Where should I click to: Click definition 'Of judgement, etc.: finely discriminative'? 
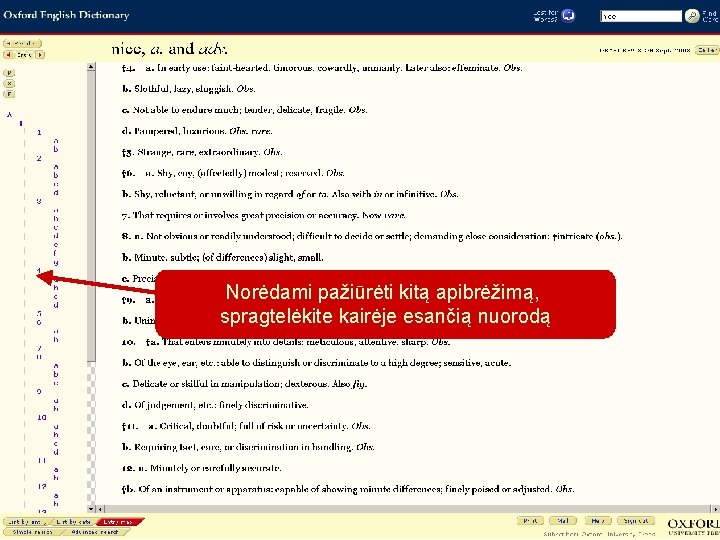click(x=215, y=405)
